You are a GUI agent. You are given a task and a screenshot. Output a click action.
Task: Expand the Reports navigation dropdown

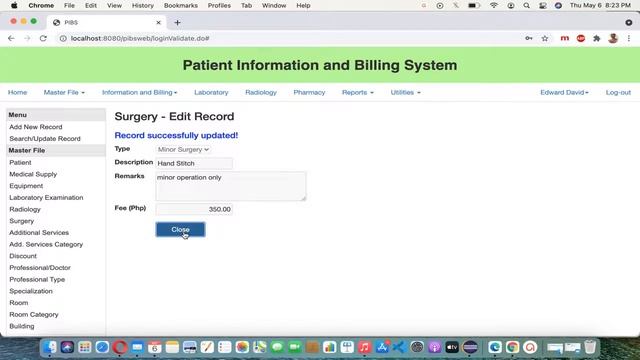coord(358,92)
